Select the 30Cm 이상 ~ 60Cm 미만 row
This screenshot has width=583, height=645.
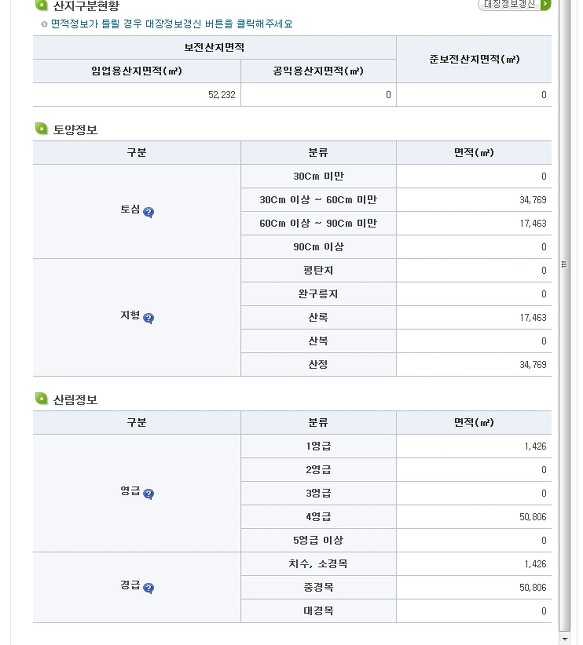pos(396,200)
